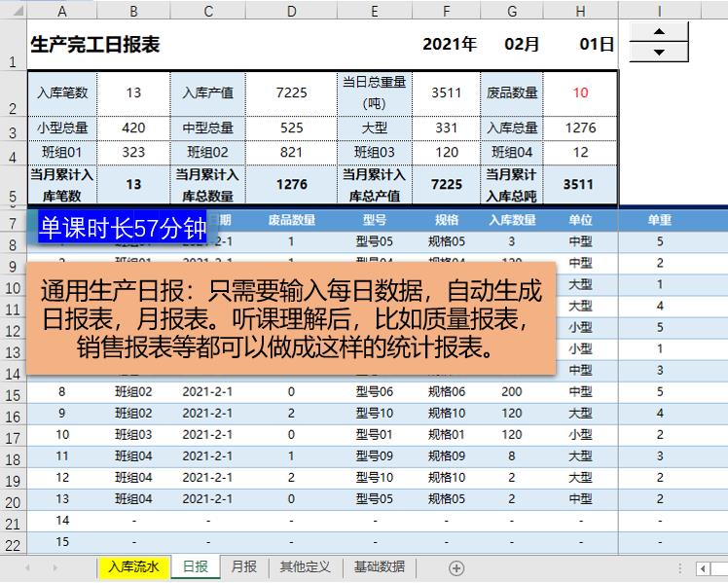Open the 其他定义 sheet tab
The image size is (728, 583).
pyautogui.click(x=306, y=566)
